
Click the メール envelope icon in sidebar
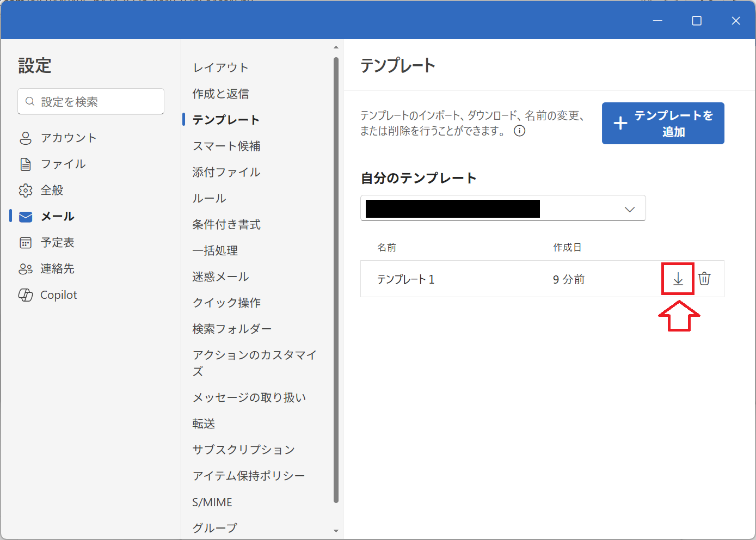coord(26,216)
